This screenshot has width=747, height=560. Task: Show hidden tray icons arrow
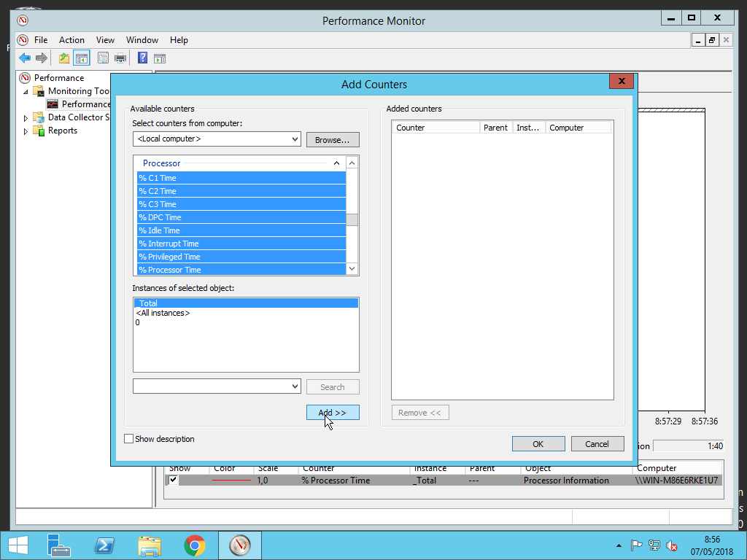coord(619,545)
